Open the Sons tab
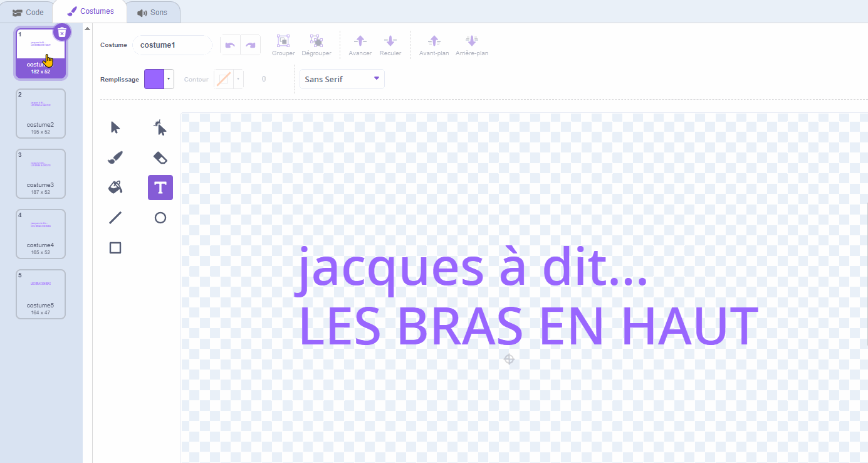This screenshot has height=463, width=868. (x=152, y=12)
